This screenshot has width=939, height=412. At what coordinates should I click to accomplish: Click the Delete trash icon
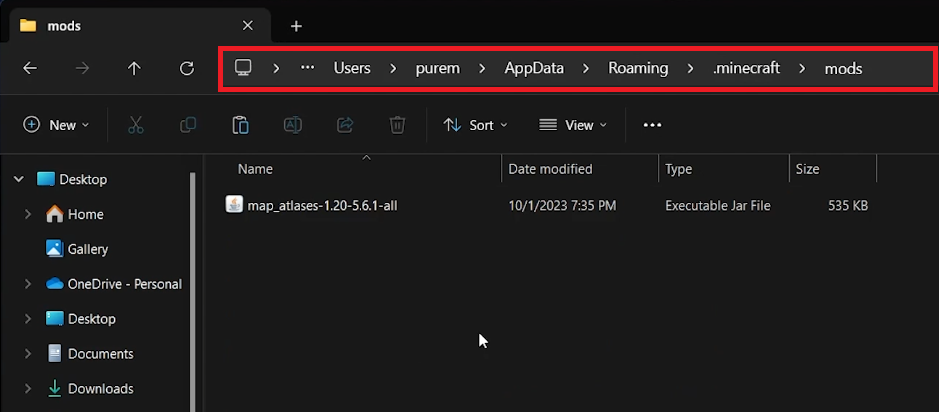click(397, 125)
